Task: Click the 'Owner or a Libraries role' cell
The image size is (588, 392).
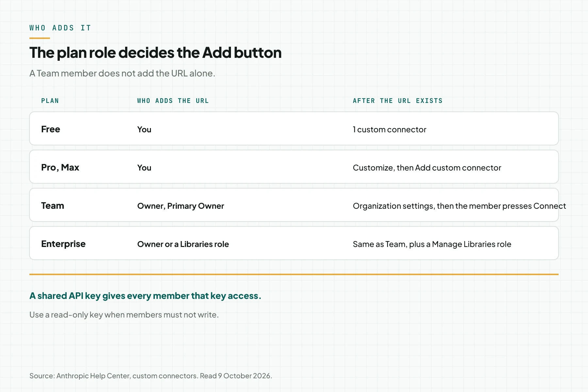Action: pos(183,244)
